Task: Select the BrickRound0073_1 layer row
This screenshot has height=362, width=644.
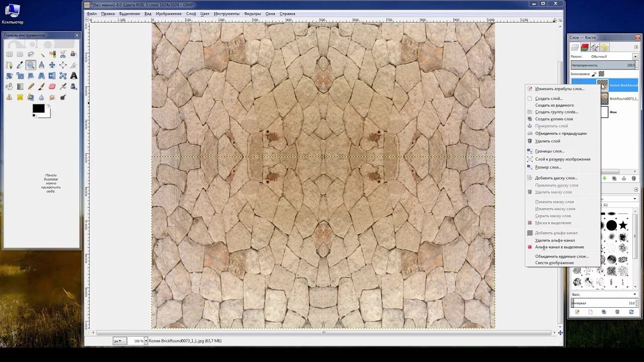Action: [x=619, y=99]
